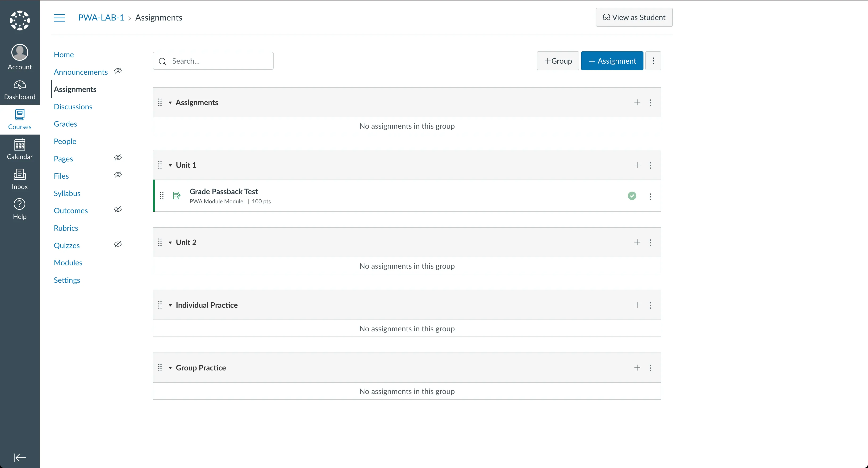This screenshot has width=868, height=468.
Task: Click hidden eye icon beside Quizzes
Action: (x=118, y=244)
